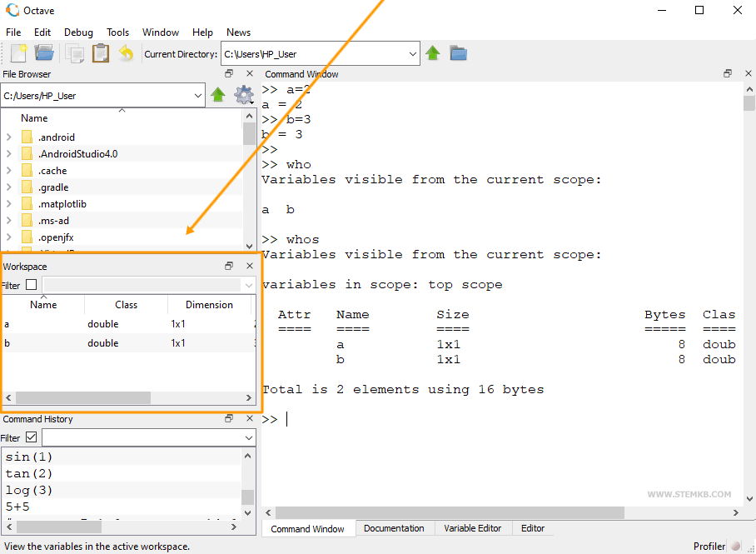Select sin(1) in Command History
The width and height of the screenshot is (756, 554).
coord(28,457)
